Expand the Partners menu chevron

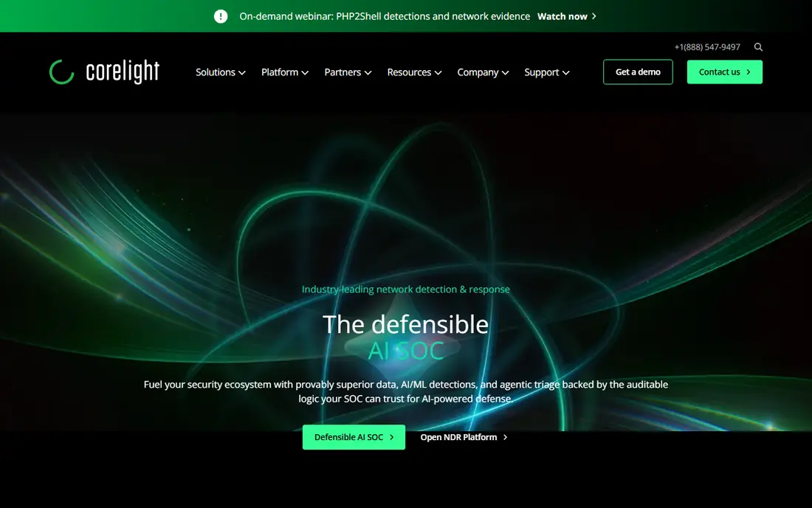pos(368,73)
